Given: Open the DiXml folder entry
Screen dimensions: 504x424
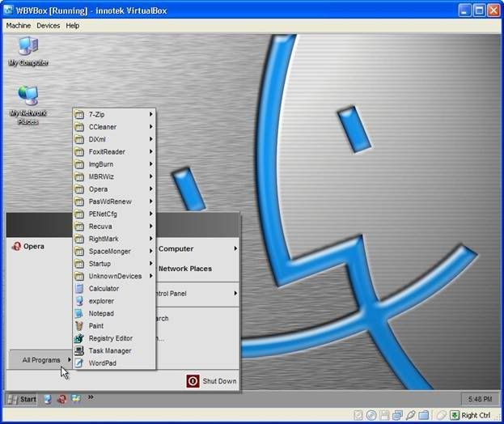Looking at the screenshot, I should (x=114, y=139).
